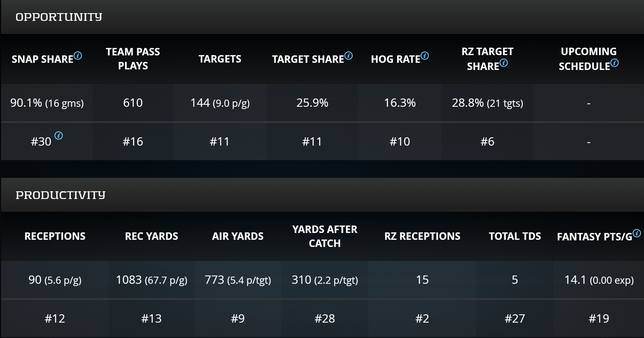Select the Opportunity section header
The width and height of the screenshot is (644, 338).
click(x=59, y=17)
